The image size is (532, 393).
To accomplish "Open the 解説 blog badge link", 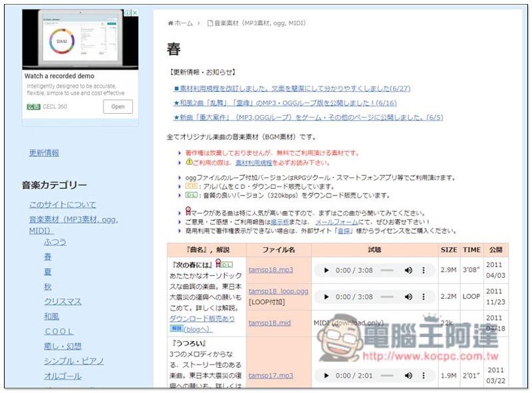I will [x=176, y=328].
